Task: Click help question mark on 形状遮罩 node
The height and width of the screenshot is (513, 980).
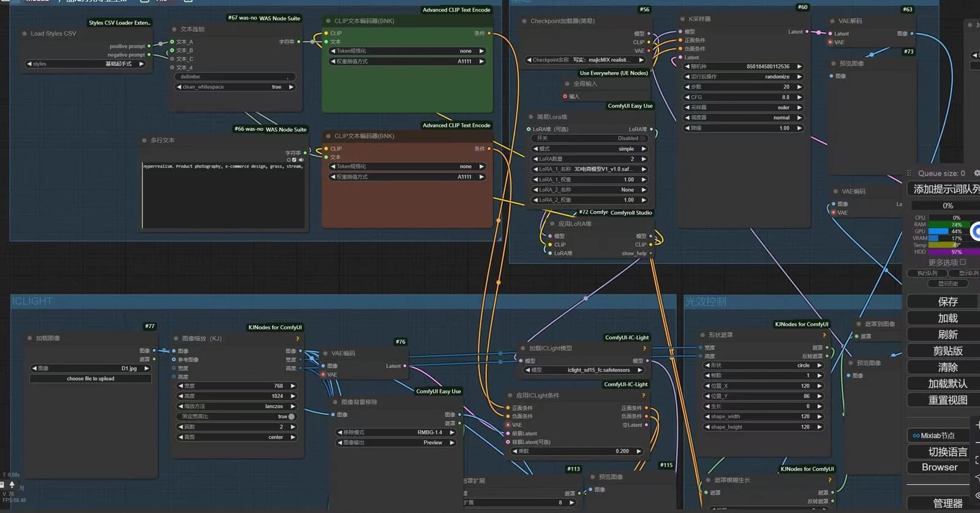Action: (x=824, y=335)
